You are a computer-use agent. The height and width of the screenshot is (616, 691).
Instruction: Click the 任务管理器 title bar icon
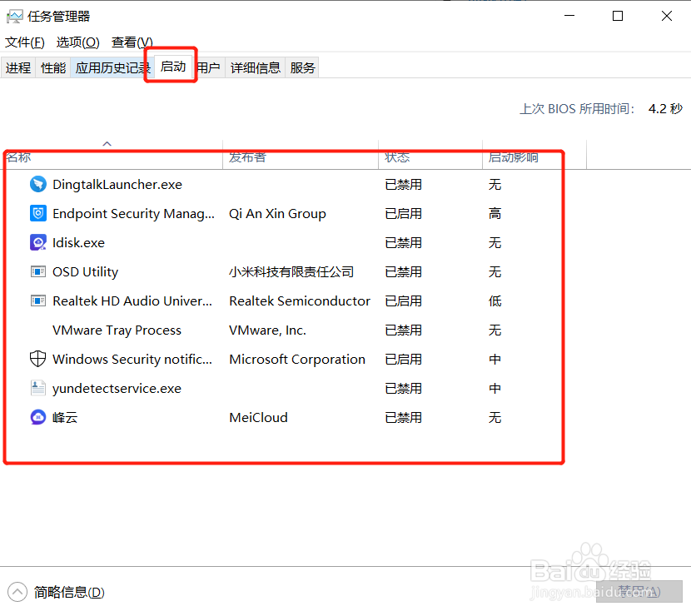tap(14, 16)
